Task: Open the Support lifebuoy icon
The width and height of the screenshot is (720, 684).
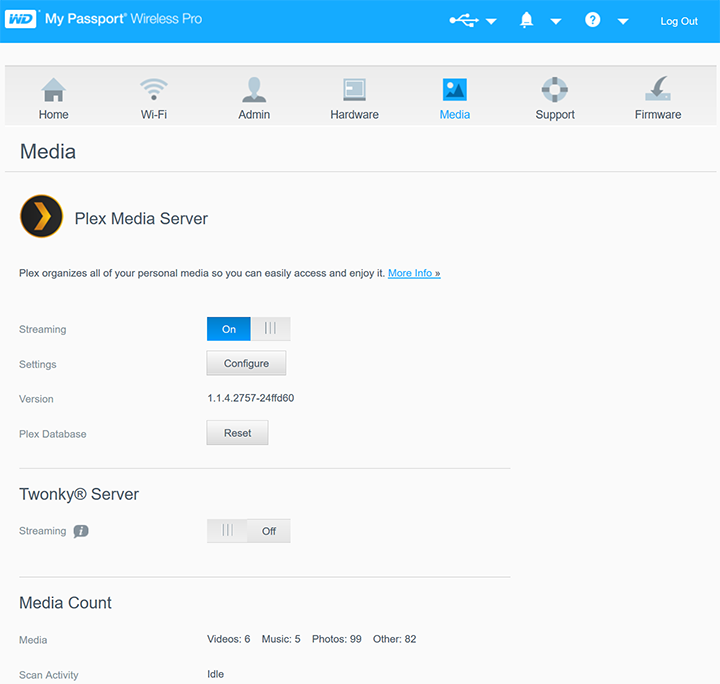Action: 554,90
